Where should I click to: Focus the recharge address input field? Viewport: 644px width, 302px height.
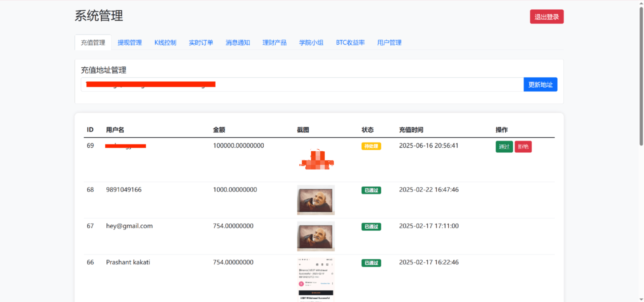point(352,84)
